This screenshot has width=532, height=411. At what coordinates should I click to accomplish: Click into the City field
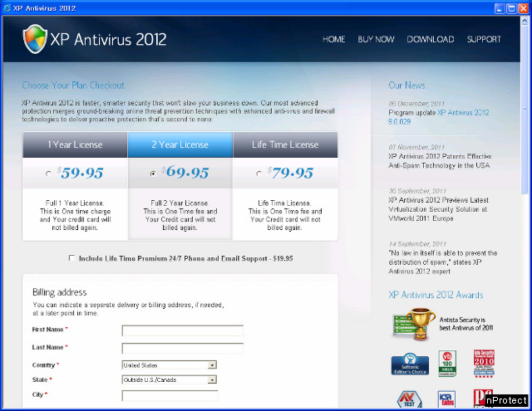pos(170,395)
